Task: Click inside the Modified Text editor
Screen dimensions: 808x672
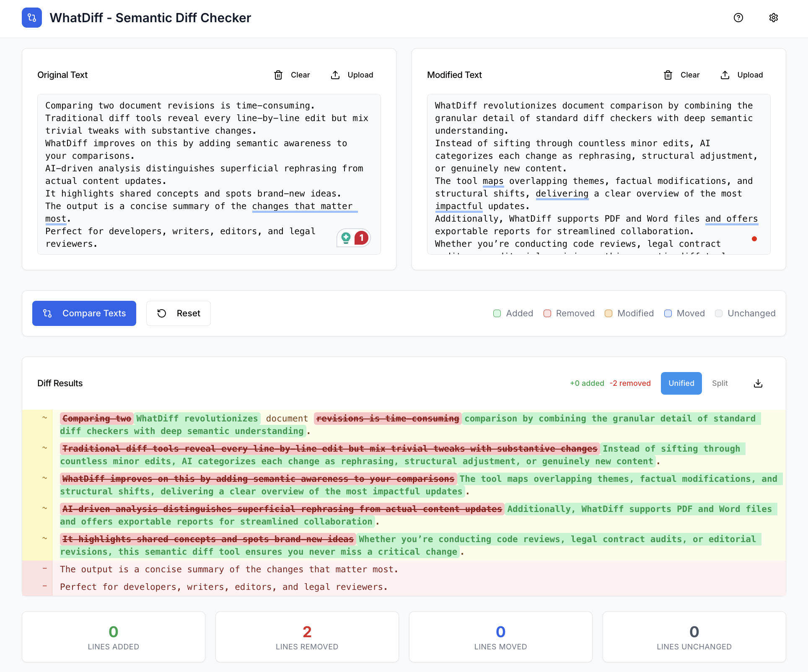Action: coord(599,174)
